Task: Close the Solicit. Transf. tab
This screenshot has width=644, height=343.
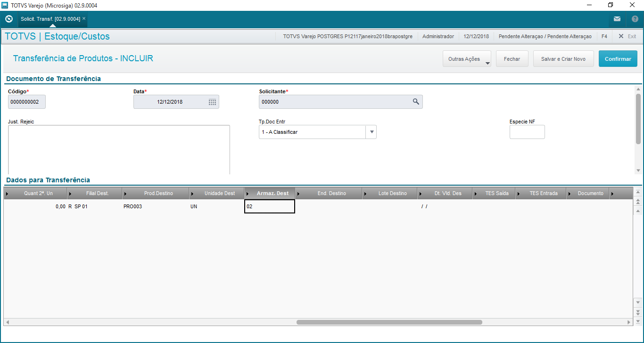Action: point(84,19)
